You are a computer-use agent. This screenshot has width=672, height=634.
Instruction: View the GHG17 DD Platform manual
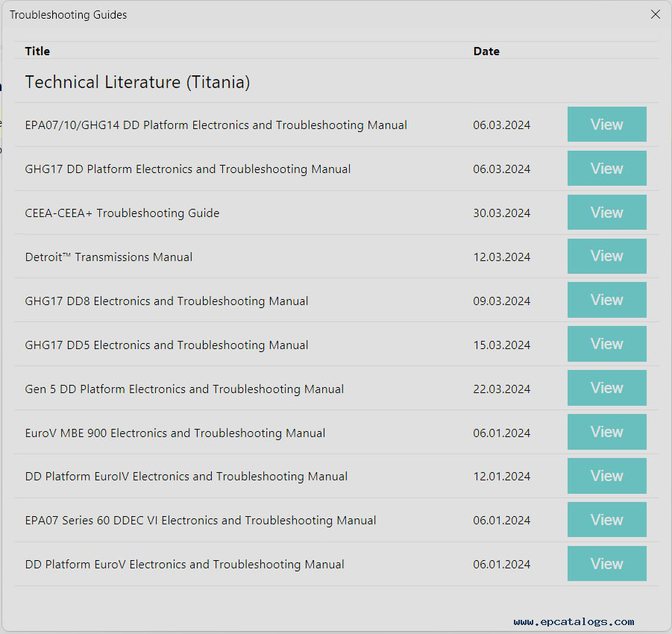[607, 169]
